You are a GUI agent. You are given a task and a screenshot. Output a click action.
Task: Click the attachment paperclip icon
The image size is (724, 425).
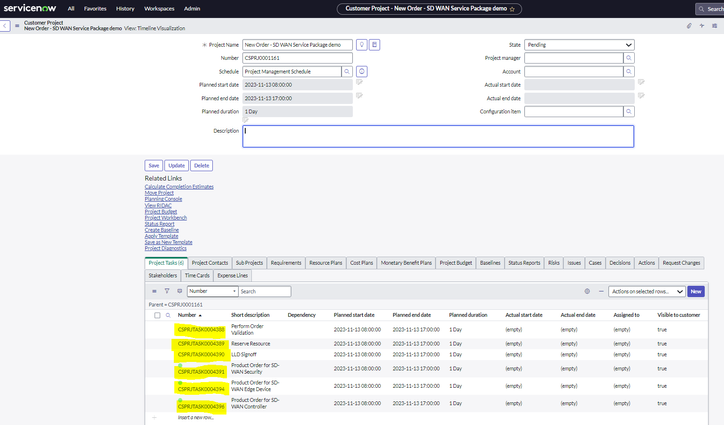click(689, 26)
